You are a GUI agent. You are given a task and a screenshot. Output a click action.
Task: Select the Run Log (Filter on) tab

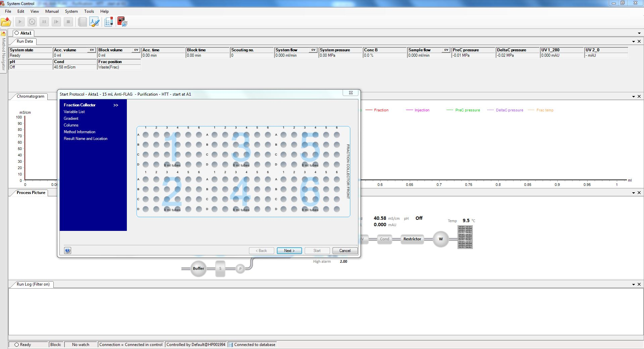click(x=33, y=284)
